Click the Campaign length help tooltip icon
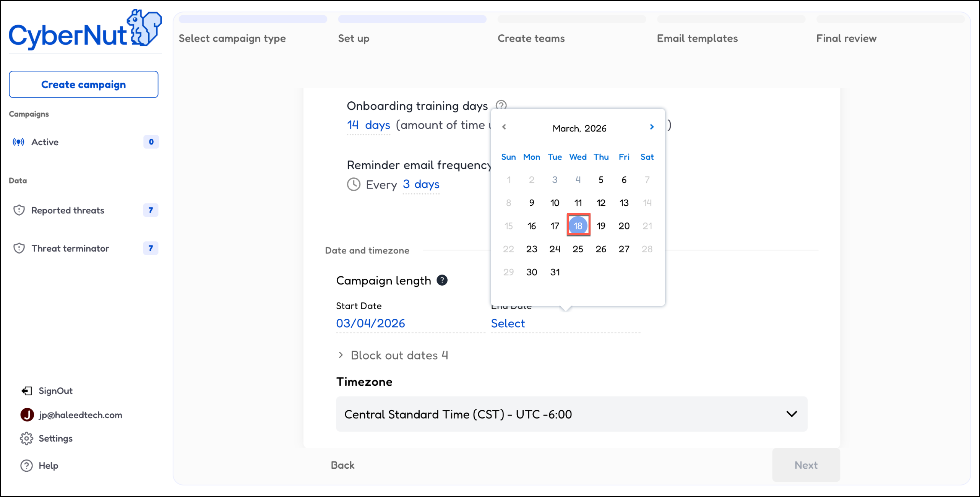 [x=442, y=280]
